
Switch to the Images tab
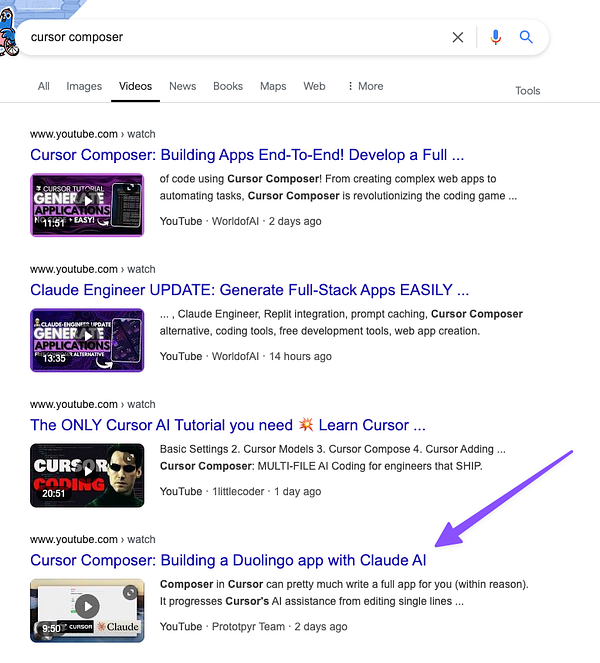click(x=84, y=86)
